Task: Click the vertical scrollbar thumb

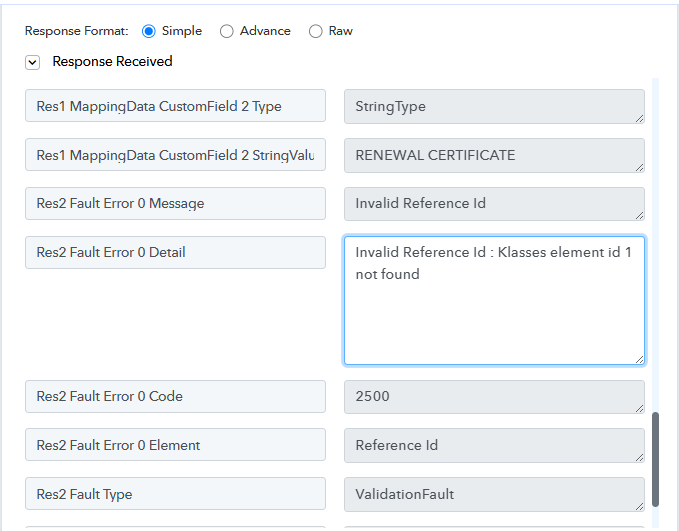Action: tap(656, 459)
